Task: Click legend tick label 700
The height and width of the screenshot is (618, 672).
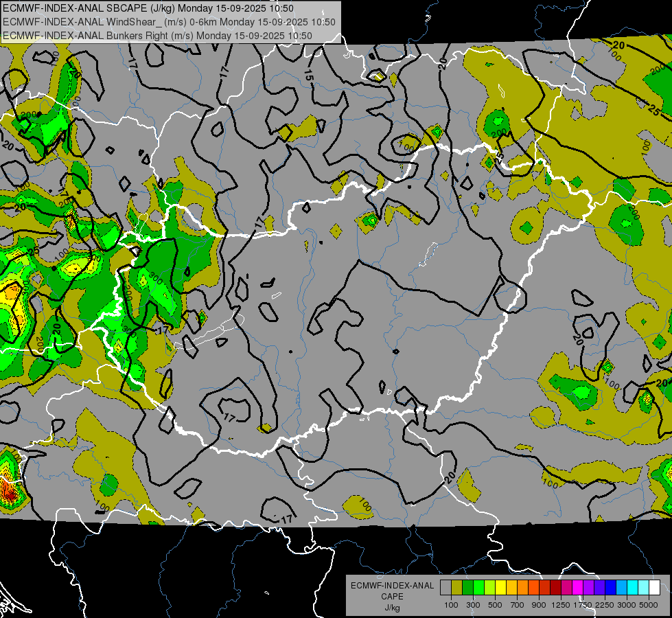Action: (518, 605)
